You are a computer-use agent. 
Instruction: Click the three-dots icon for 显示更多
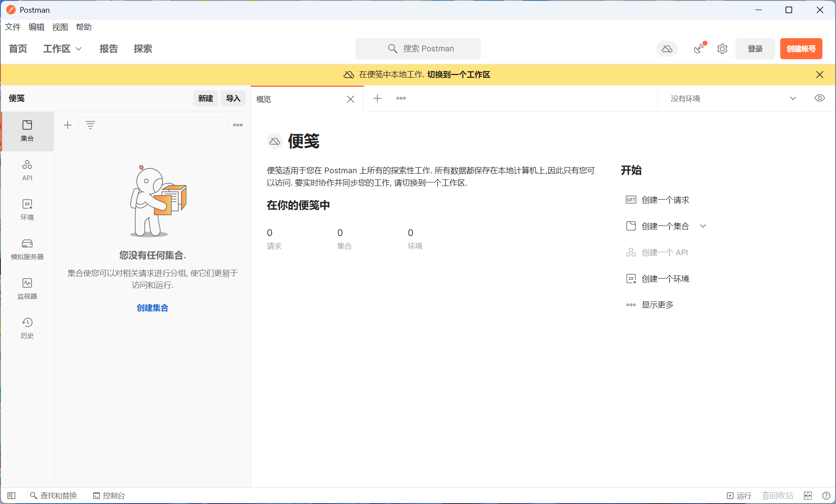pyautogui.click(x=631, y=305)
